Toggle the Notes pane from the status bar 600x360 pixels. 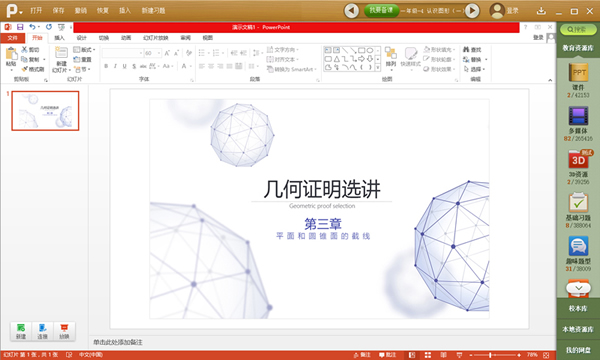[x=362, y=355]
